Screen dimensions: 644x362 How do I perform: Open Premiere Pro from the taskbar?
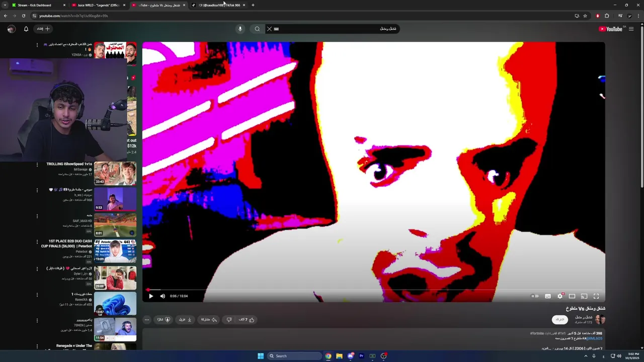tap(361, 356)
